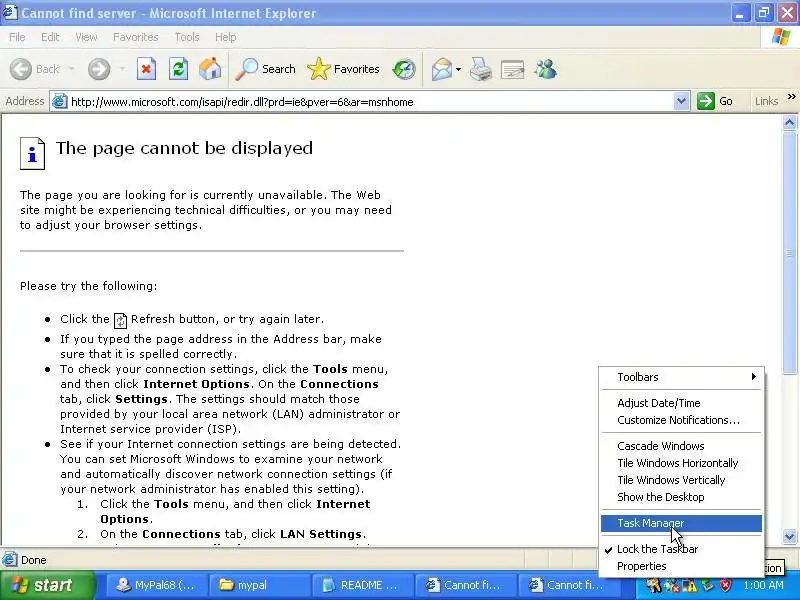Toggle Lock the Taskbar option
The width and height of the screenshot is (800, 600).
coord(682,549)
